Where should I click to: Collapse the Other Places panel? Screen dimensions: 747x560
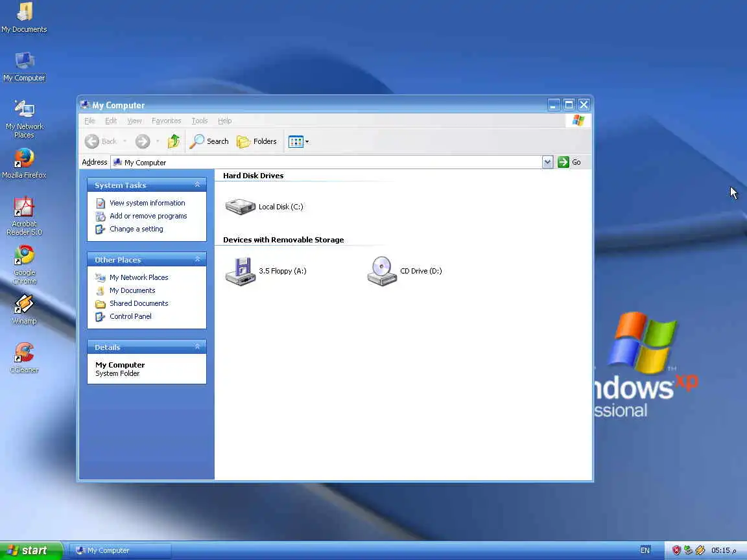tap(198, 259)
